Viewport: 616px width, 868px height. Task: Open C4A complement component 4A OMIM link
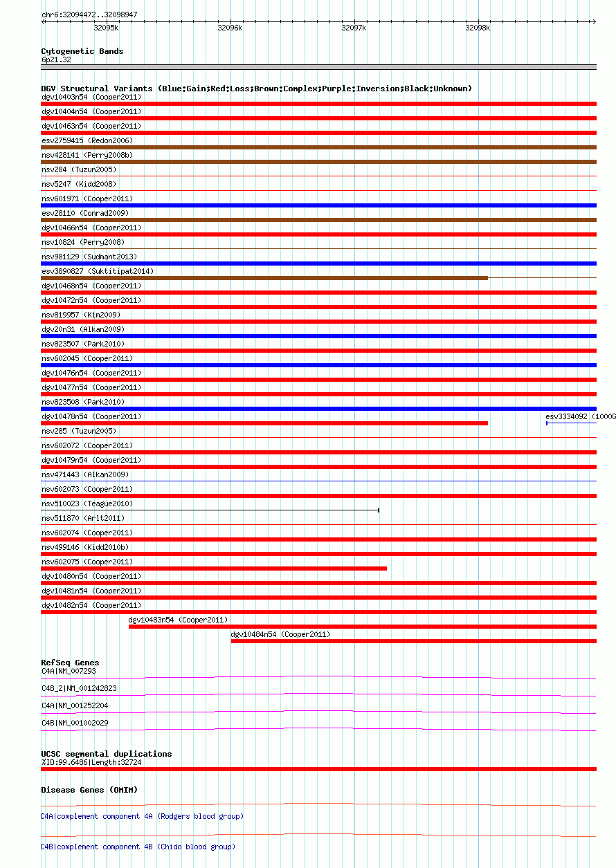tap(143, 817)
